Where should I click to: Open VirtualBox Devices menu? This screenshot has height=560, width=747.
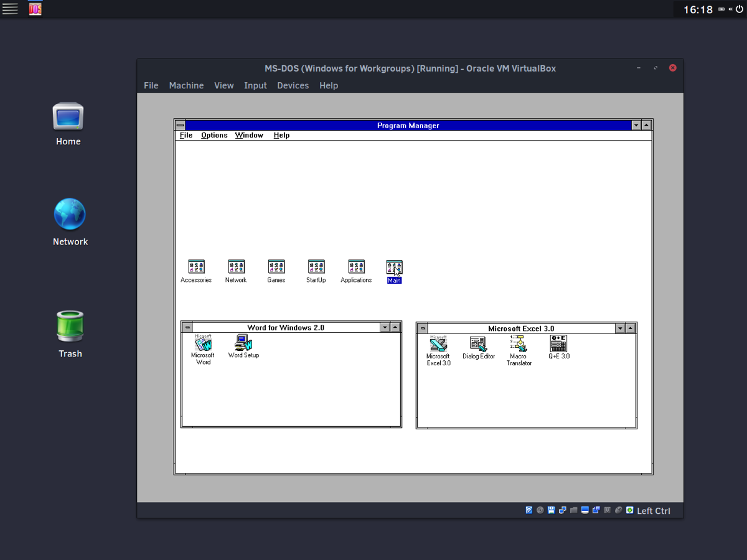click(293, 85)
